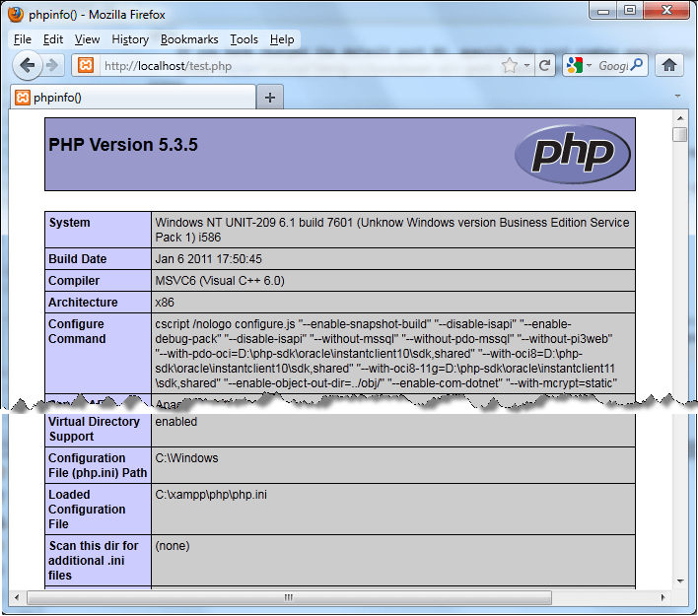698x616 pixels.
Task: Click the XAMPP favicon on the phpinfo() tab
Action: point(23,97)
